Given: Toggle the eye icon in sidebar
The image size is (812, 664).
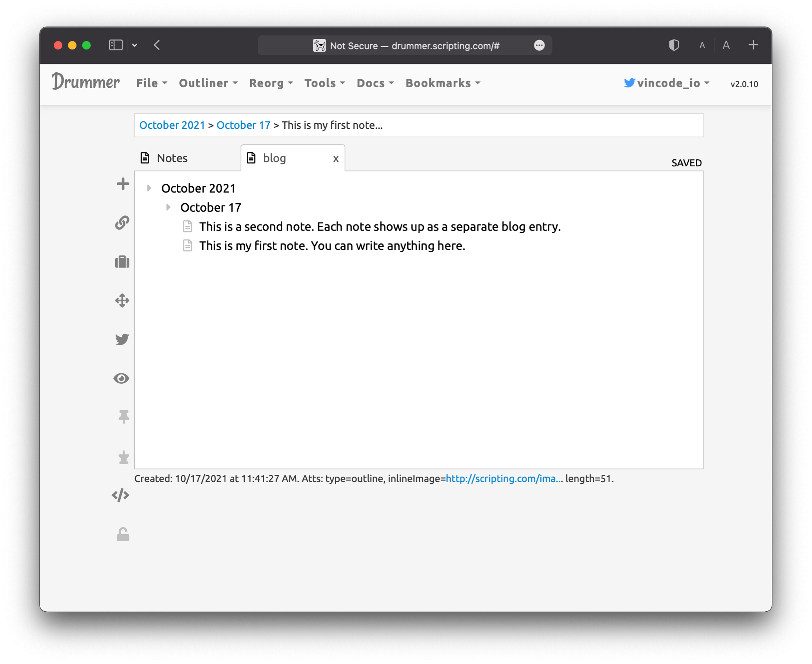Looking at the screenshot, I should pos(122,378).
